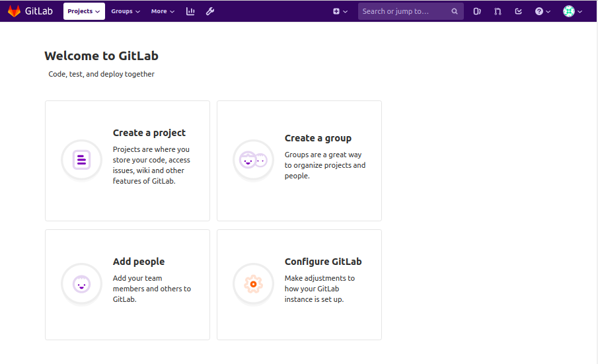
Task: Open the Merge requests icon
Action: coord(498,11)
